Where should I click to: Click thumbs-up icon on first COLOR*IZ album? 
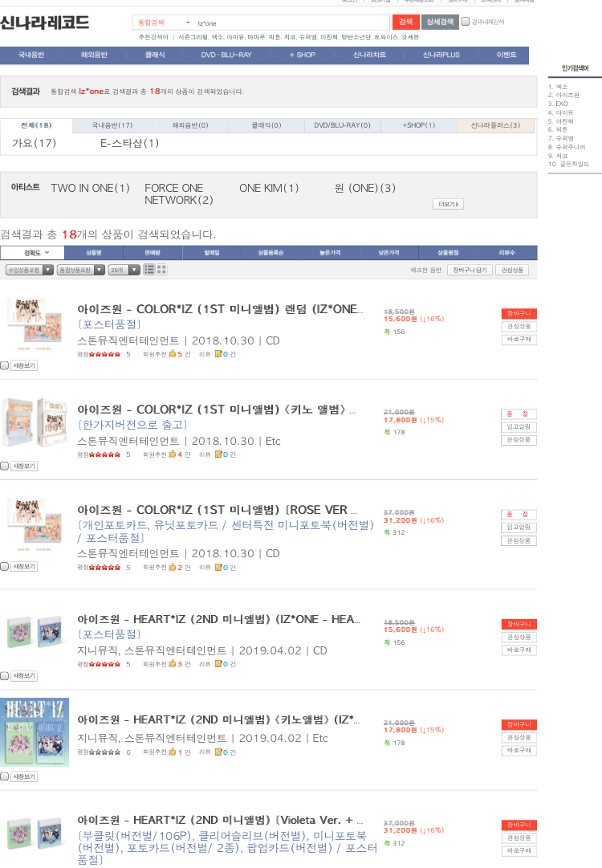point(172,354)
